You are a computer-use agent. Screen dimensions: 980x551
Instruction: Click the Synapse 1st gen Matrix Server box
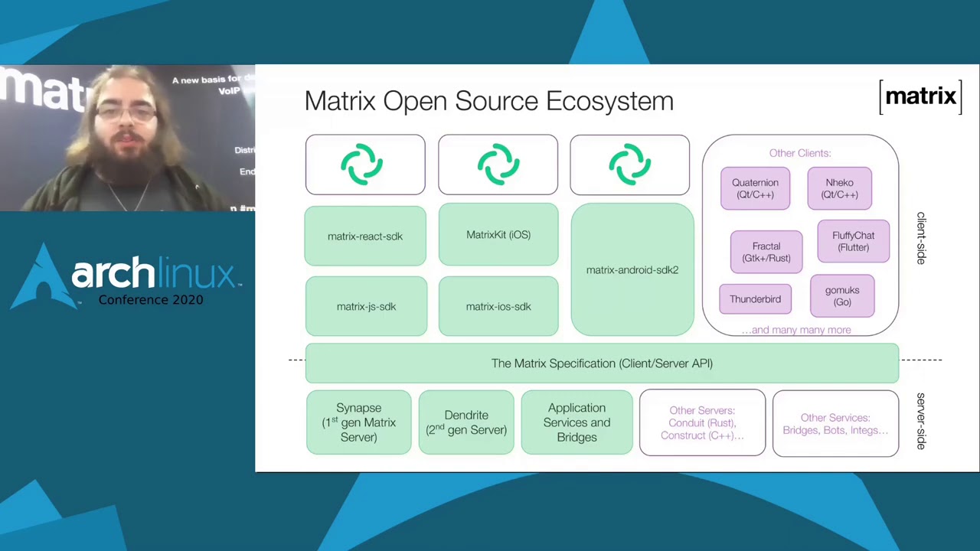pyautogui.click(x=358, y=422)
